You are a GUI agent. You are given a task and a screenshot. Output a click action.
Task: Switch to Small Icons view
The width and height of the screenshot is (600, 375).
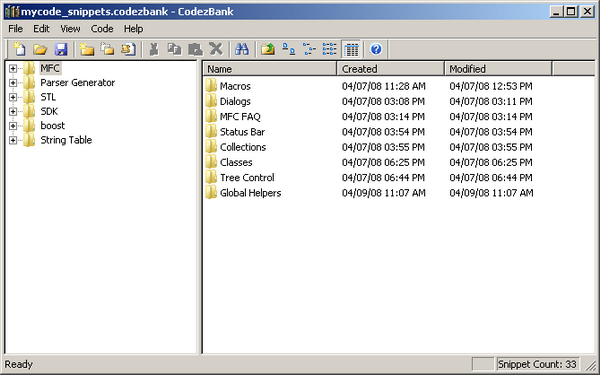click(x=309, y=49)
